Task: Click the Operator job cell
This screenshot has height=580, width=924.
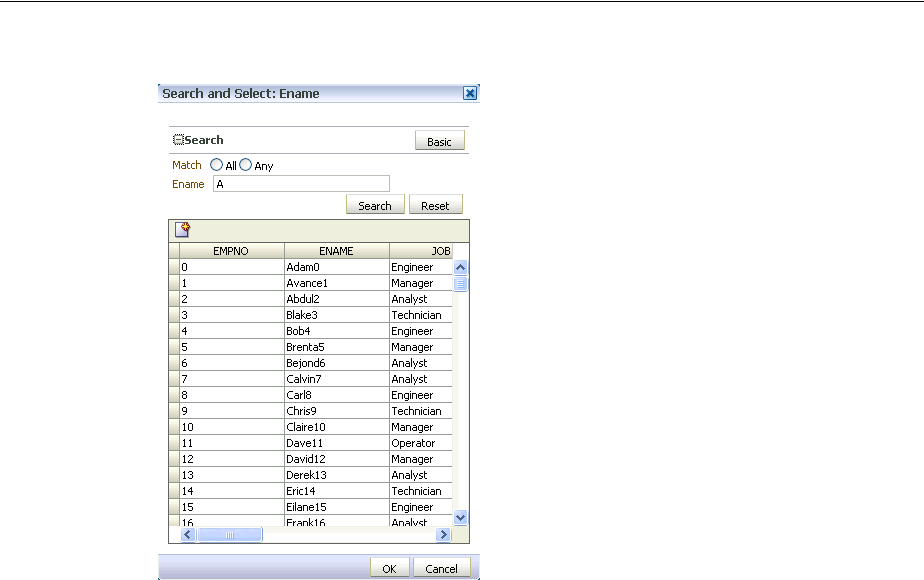Action: [421, 443]
